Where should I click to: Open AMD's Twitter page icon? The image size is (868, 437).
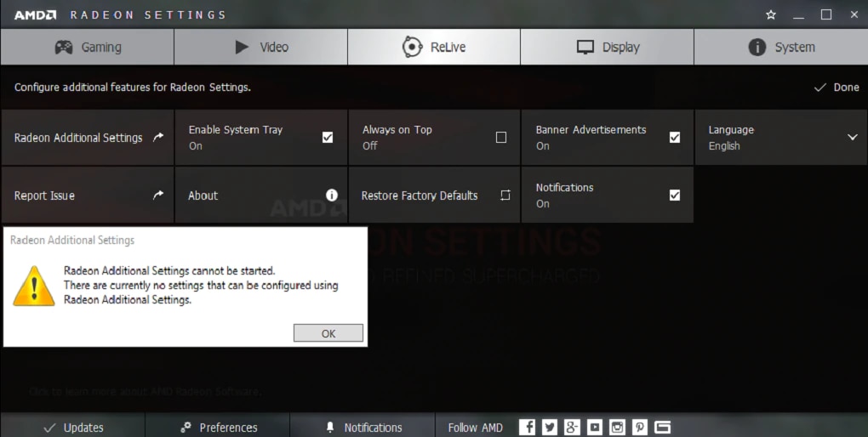(x=550, y=427)
